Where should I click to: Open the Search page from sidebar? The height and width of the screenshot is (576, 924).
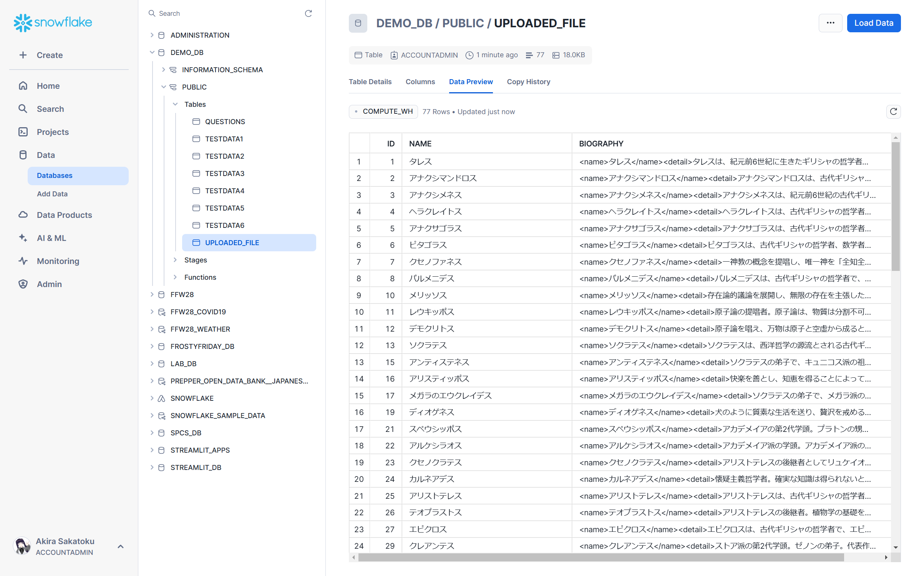point(50,109)
